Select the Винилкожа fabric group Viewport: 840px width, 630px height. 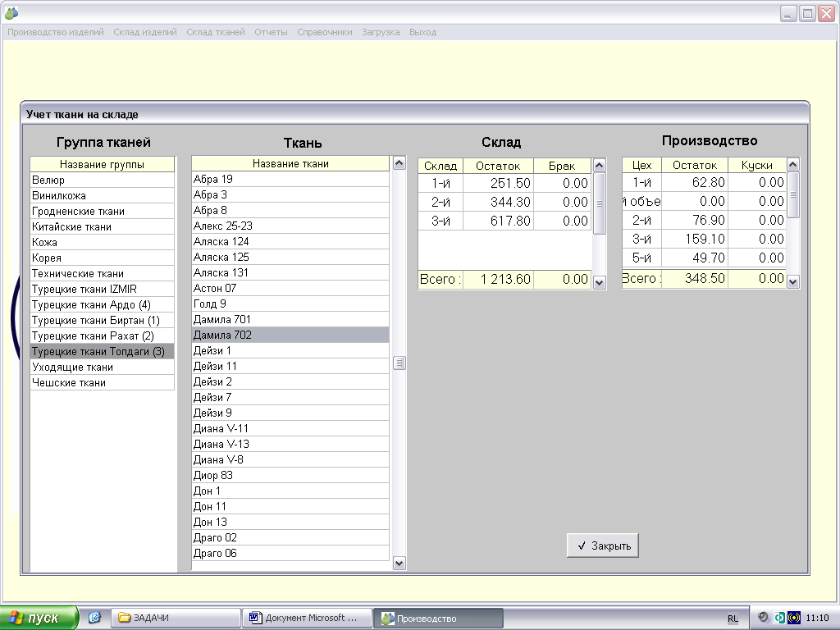(103, 195)
